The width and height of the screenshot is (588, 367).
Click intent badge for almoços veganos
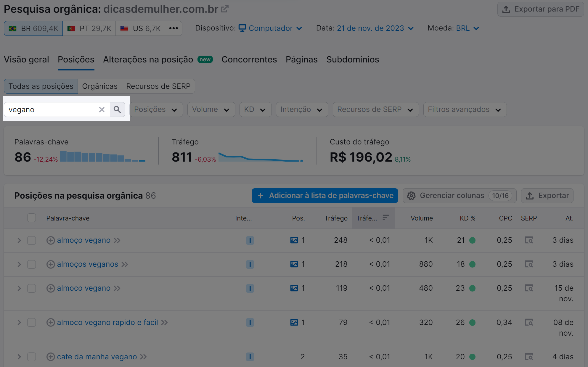coord(250,264)
